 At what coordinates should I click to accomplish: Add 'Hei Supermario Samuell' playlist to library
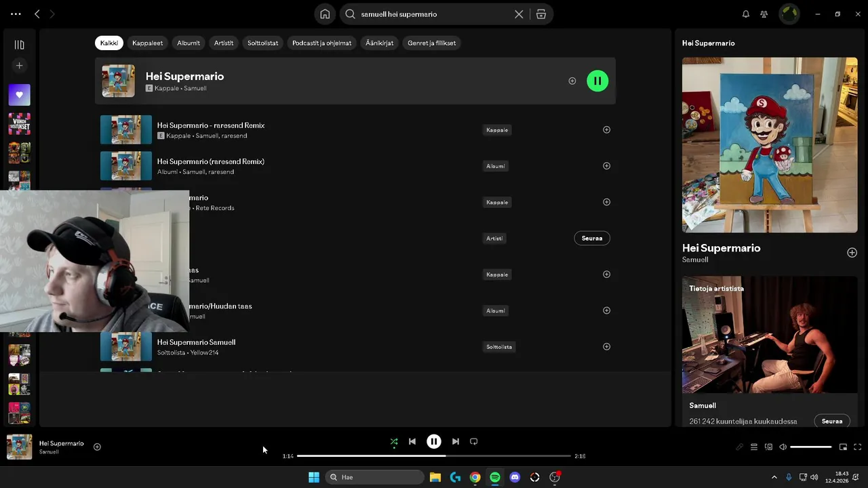point(606,346)
